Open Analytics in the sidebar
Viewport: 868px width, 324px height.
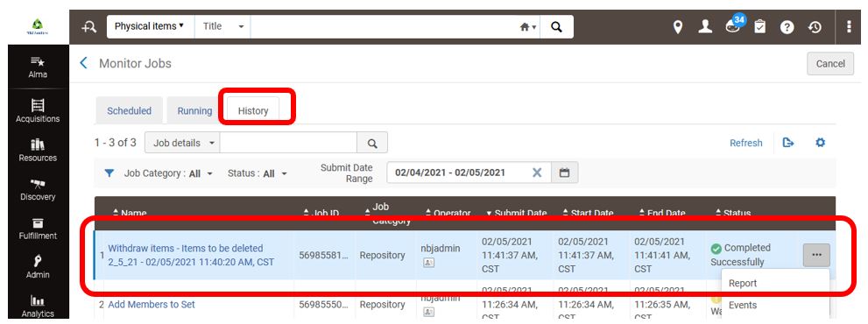coord(38,306)
